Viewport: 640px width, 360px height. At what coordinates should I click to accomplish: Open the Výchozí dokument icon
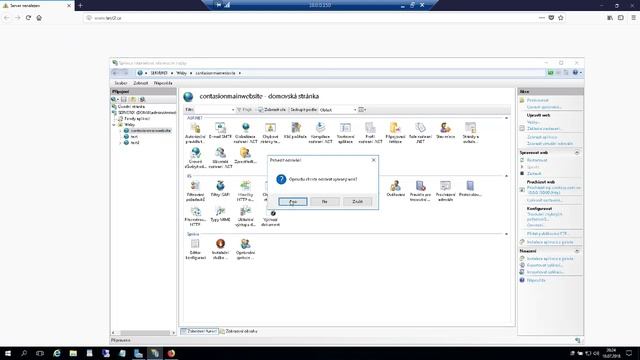(x=271, y=217)
